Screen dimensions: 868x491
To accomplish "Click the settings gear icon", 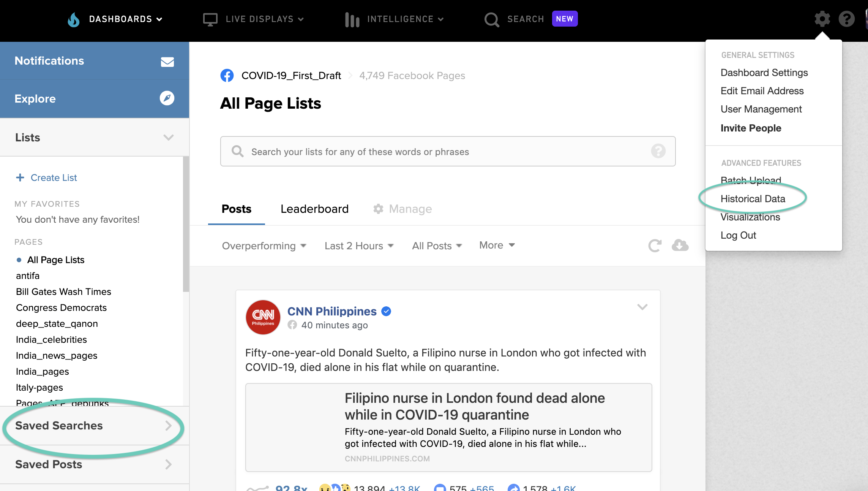I will [x=822, y=19].
